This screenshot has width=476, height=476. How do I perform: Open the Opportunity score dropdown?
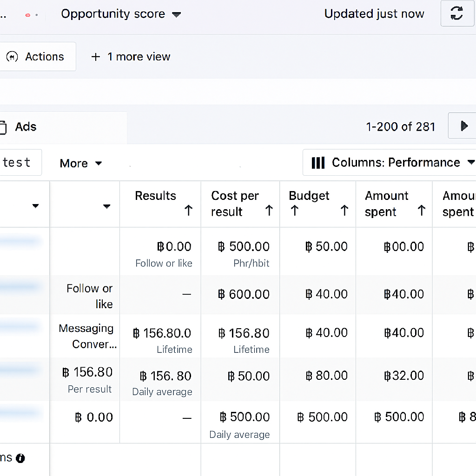121,14
